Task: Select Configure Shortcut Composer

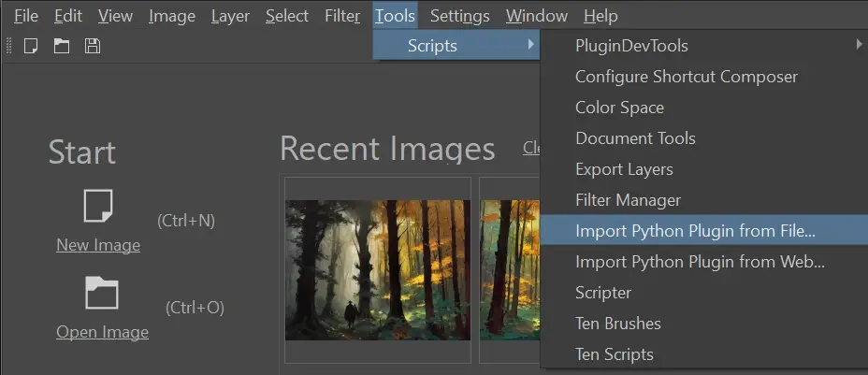Action: pos(686,77)
